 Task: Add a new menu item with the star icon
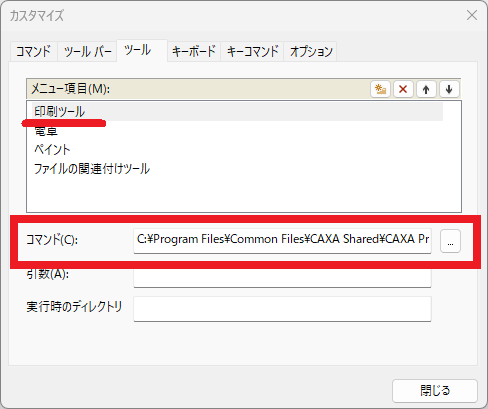coord(380,89)
